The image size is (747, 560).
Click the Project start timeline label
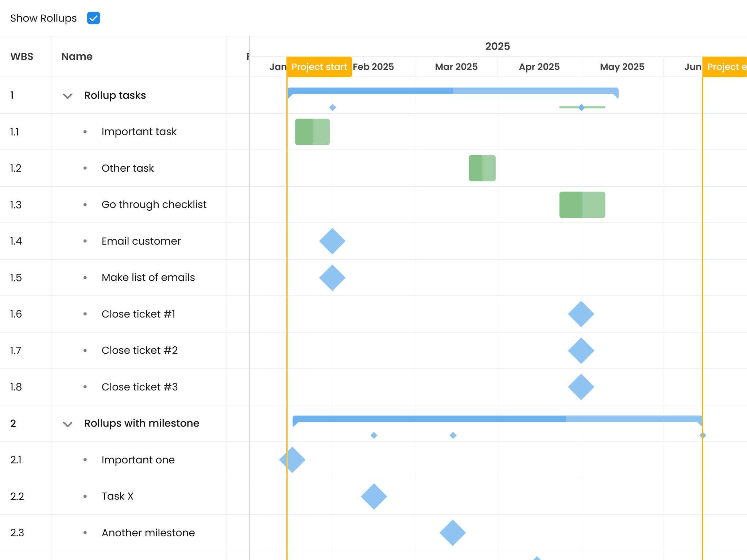click(319, 67)
